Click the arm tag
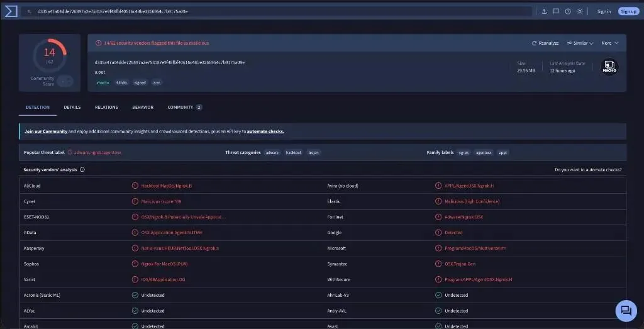Viewport: 644px width, 329px height. [x=157, y=82]
